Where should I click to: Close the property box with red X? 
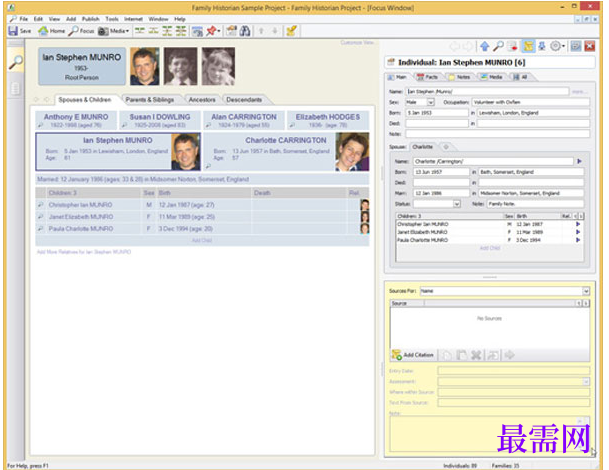pyautogui.click(x=590, y=46)
